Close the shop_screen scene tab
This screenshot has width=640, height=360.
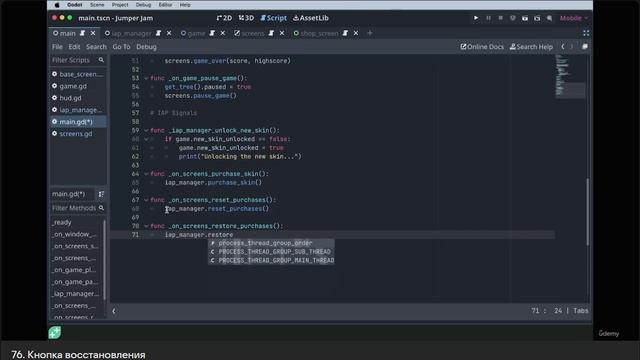point(356,33)
